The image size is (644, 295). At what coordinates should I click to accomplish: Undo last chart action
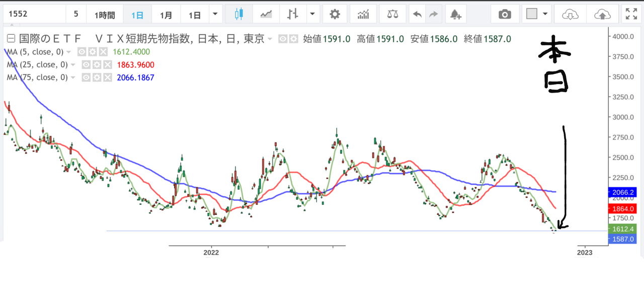click(x=417, y=14)
